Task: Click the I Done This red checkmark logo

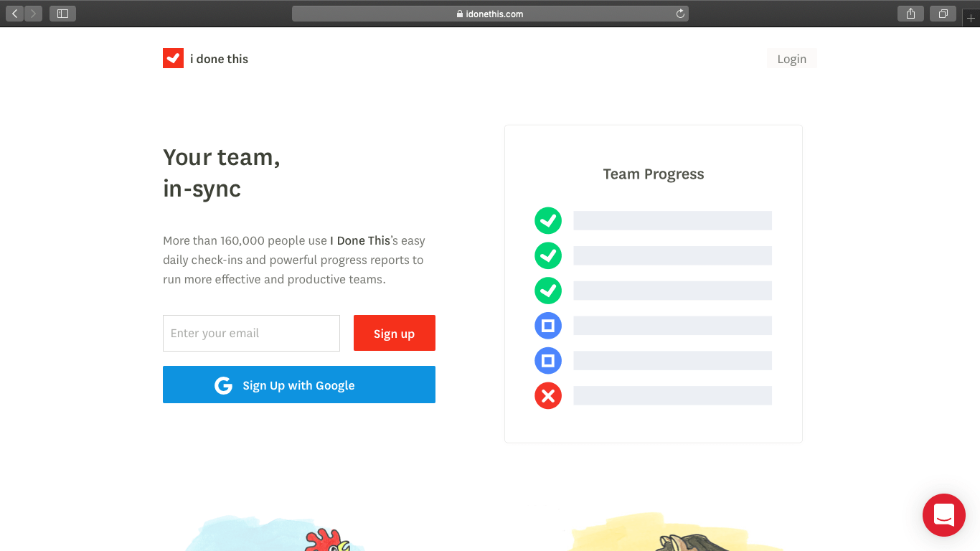Action: [173, 58]
